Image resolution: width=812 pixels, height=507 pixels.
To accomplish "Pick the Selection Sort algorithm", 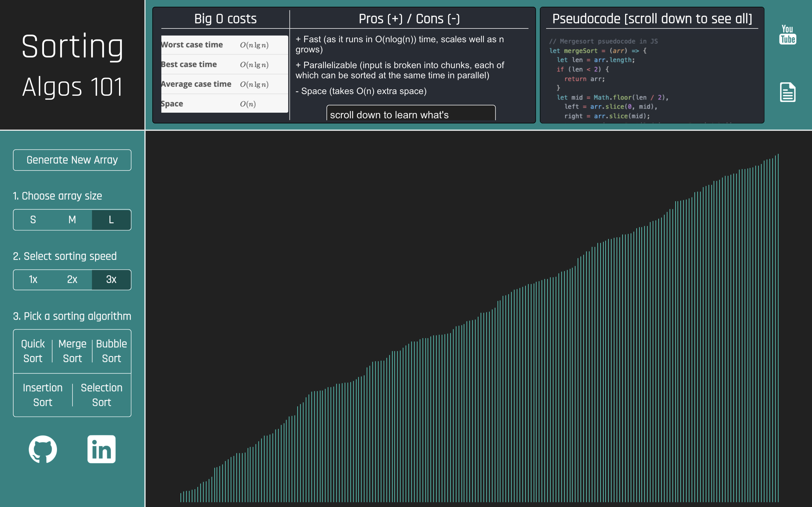I will [101, 395].
